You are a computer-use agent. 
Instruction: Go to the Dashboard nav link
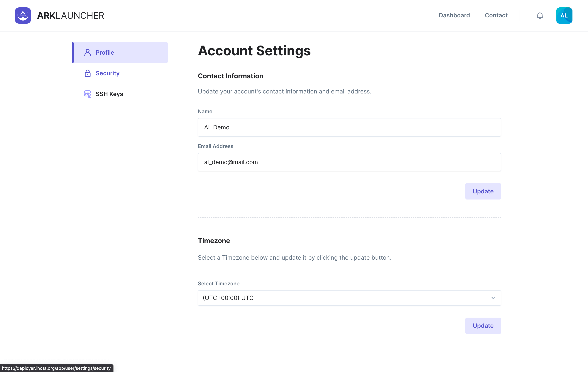454,15
